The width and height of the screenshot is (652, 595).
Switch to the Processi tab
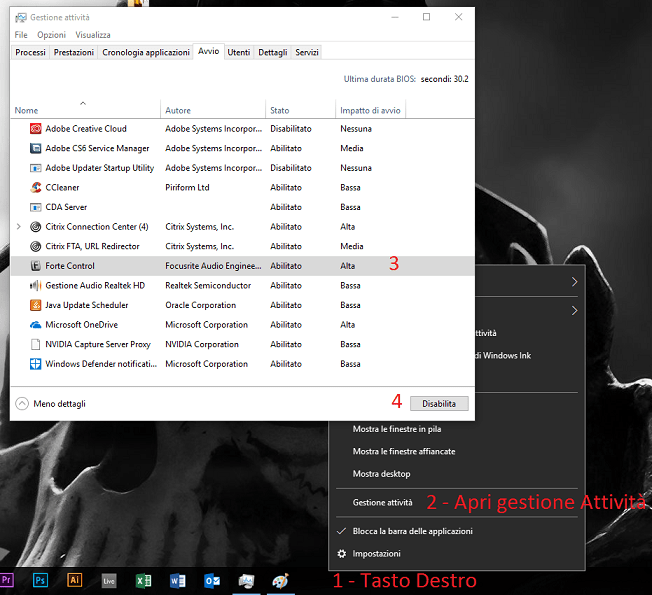click(x=30, y=52)
